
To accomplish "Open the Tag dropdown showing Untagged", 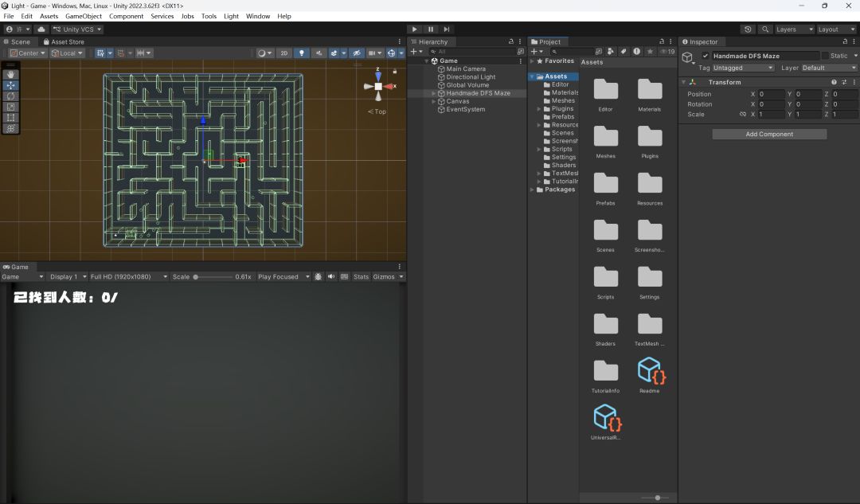I will [x=743, y=68].
